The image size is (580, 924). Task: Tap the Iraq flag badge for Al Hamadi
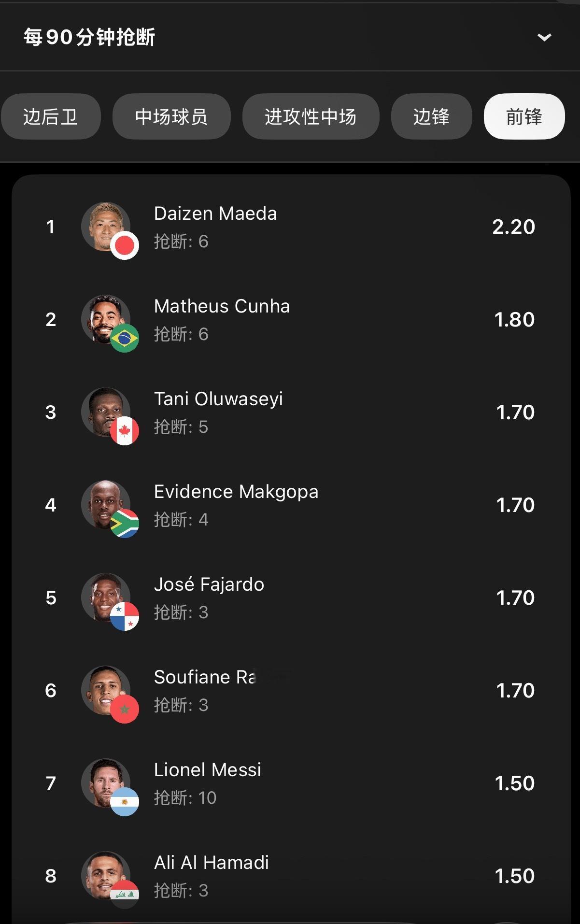coord(125,895)
